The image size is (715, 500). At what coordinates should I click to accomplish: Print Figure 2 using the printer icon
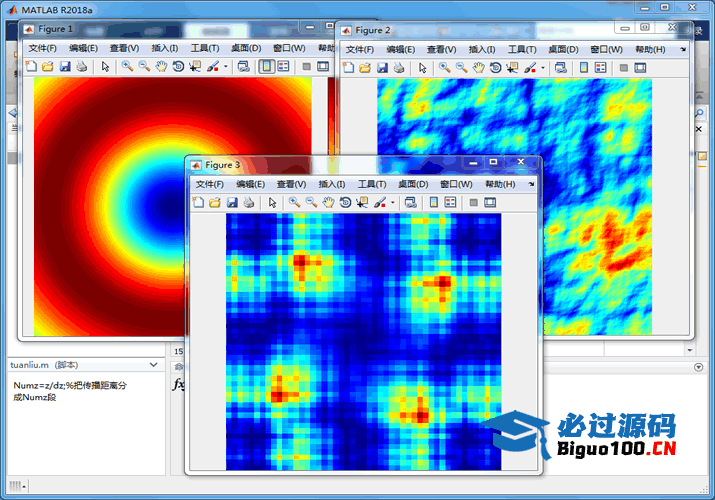pyautogui.click(x=399, y=68)
